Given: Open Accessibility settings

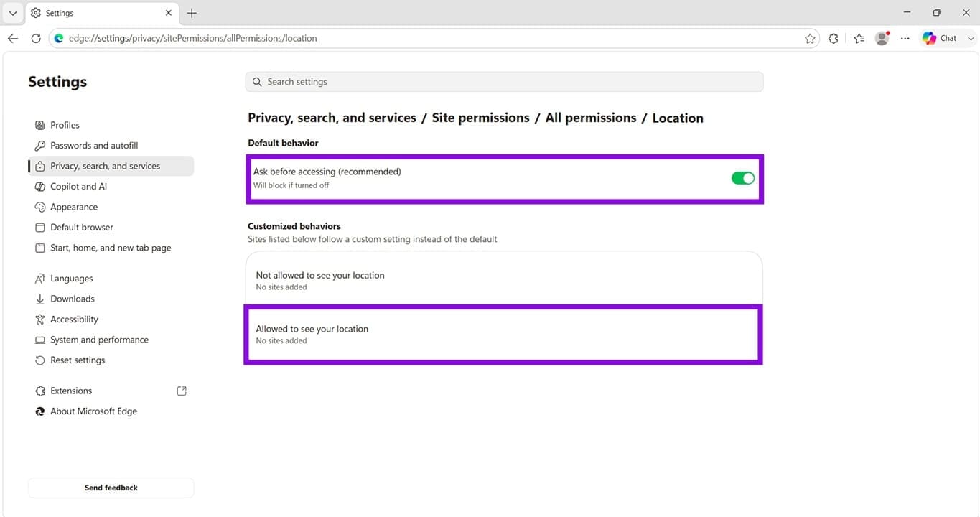Looking at the screenshot, I should click(111, 319).
